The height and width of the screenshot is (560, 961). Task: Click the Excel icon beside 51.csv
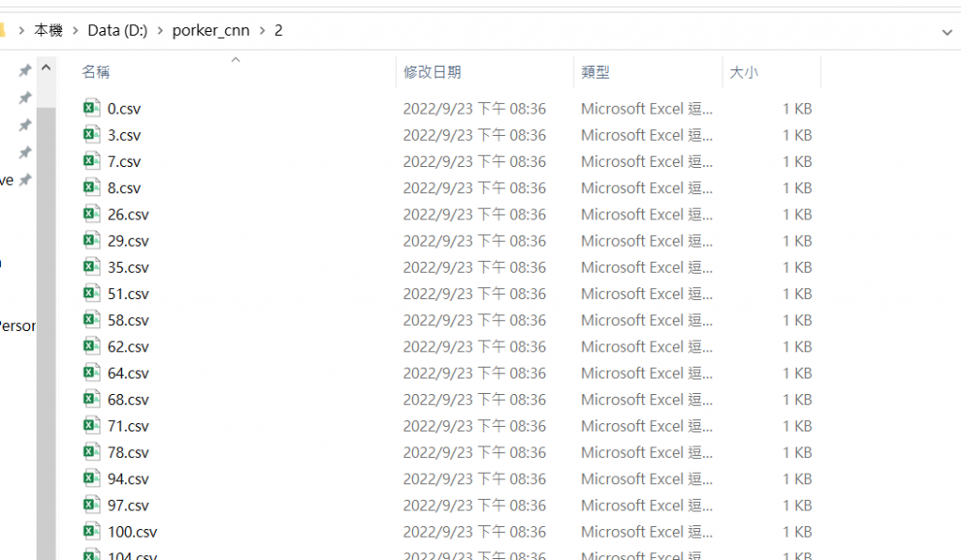92,293
